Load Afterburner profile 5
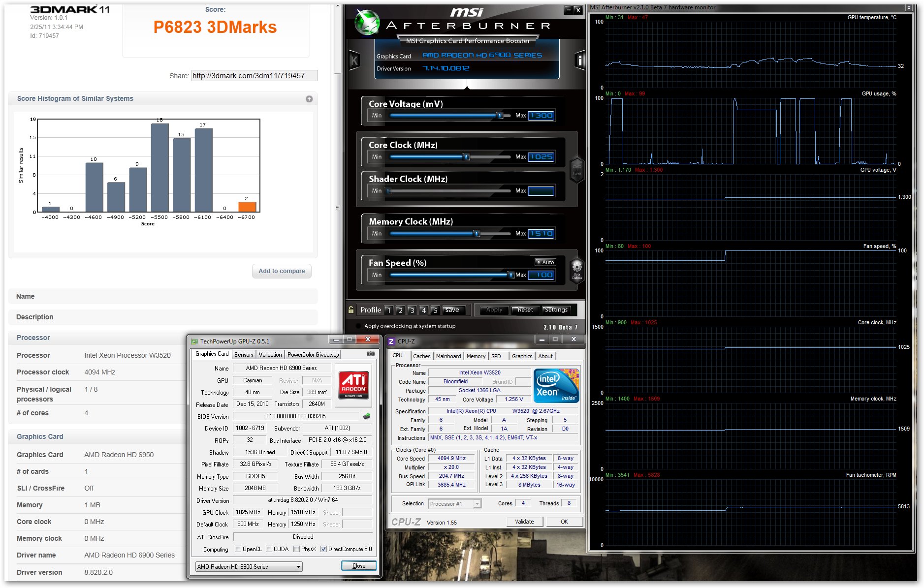Screen dimensions: 924x588 [x=435, y=310]
